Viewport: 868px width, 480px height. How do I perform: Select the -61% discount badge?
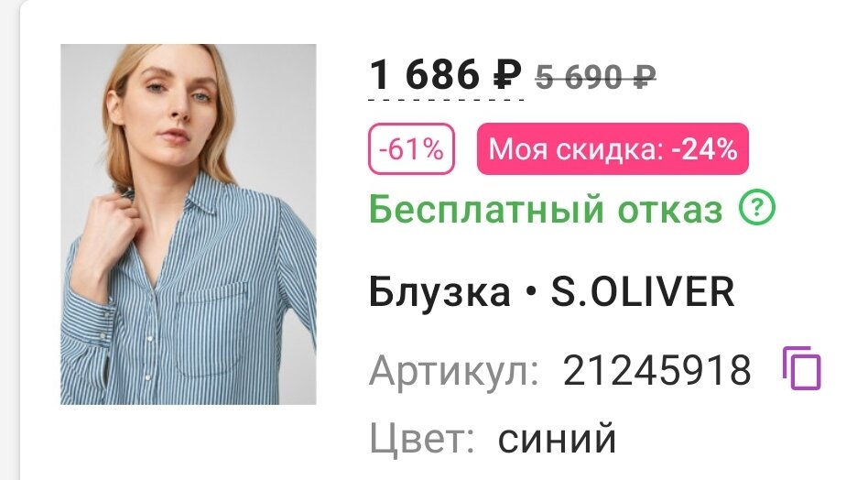411,149
